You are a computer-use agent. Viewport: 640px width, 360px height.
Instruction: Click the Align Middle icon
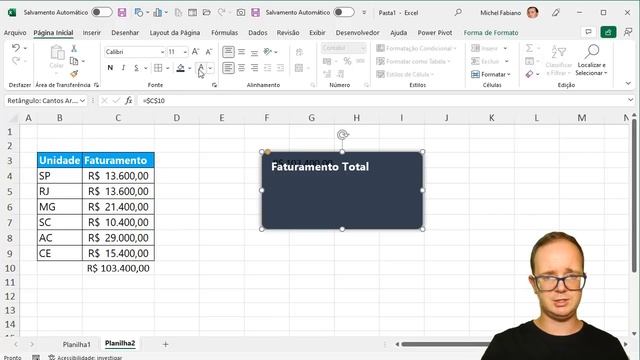click(242, 52)
